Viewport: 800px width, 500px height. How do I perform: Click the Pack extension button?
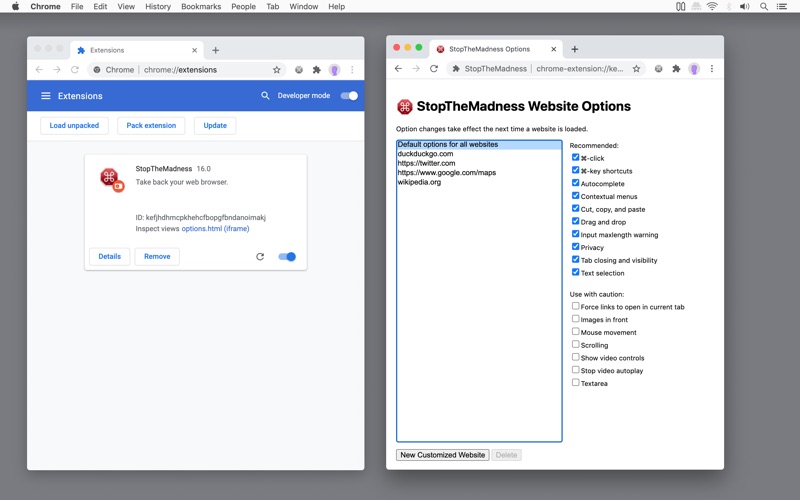151,126
